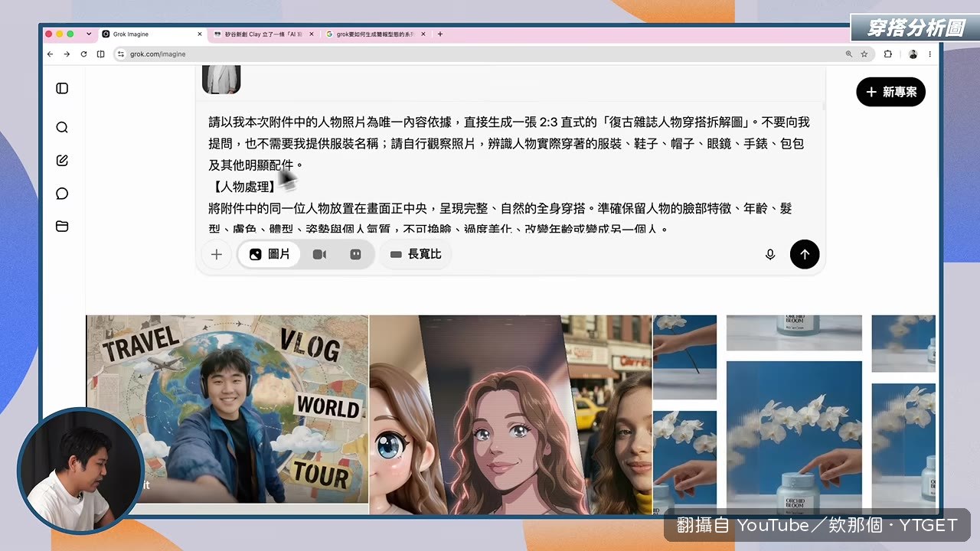Reload the page with refresh icon

83,54
